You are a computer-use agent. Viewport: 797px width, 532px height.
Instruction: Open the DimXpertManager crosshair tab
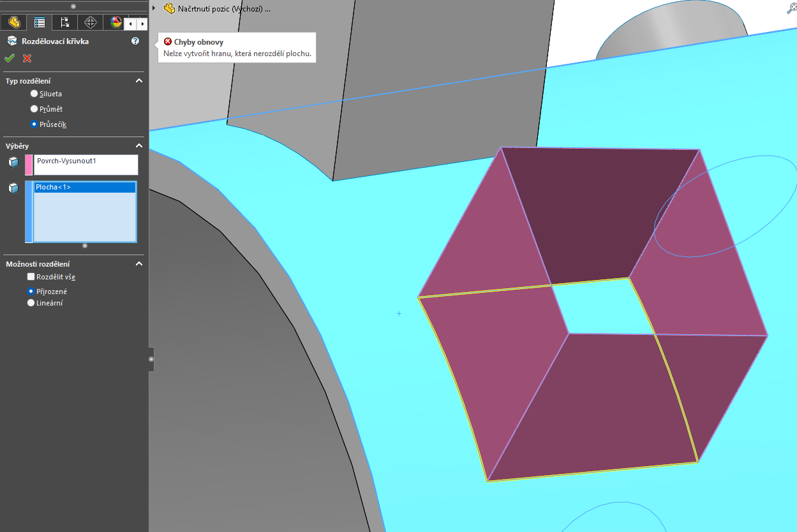(x=90, y=22)
